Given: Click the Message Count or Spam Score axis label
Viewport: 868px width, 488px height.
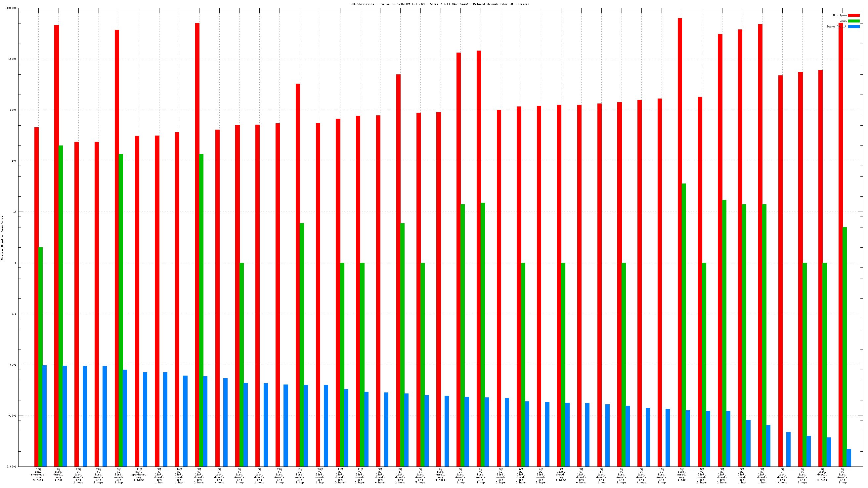Looking at the screenshot, I should click(2, 237).
